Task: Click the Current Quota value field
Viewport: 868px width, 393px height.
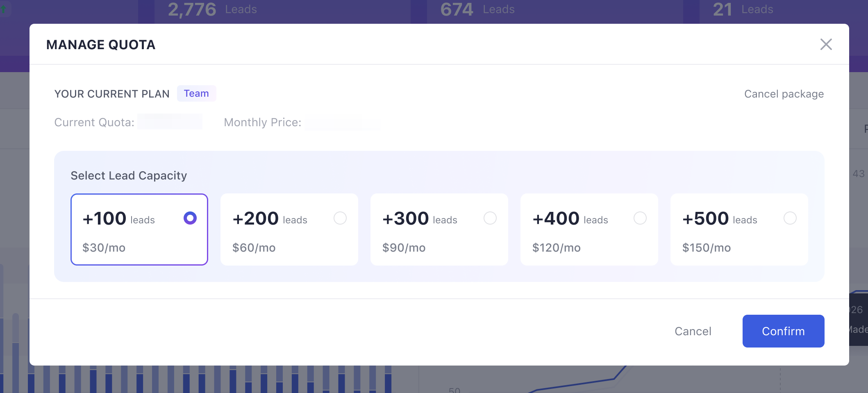Action: (170, 122)
